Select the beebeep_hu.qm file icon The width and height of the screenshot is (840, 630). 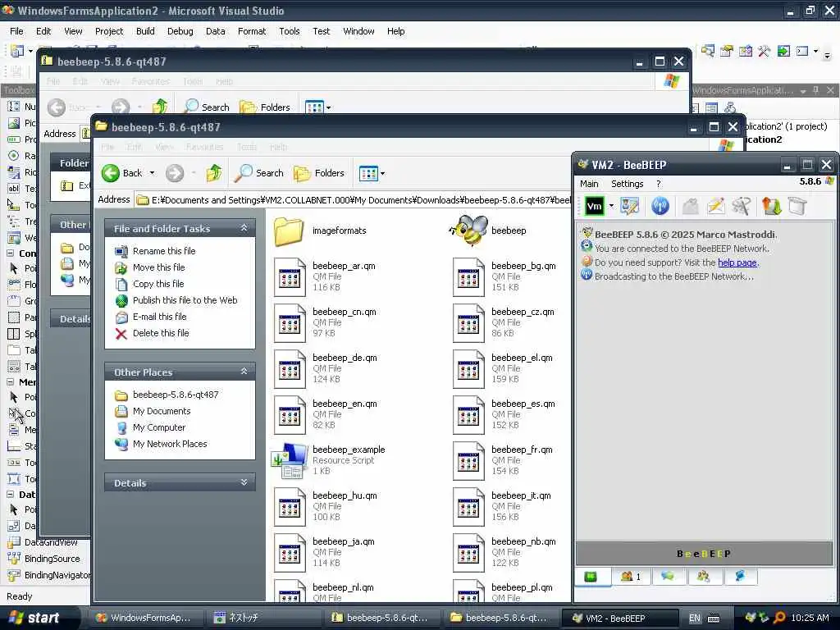(x=290, y=507)
